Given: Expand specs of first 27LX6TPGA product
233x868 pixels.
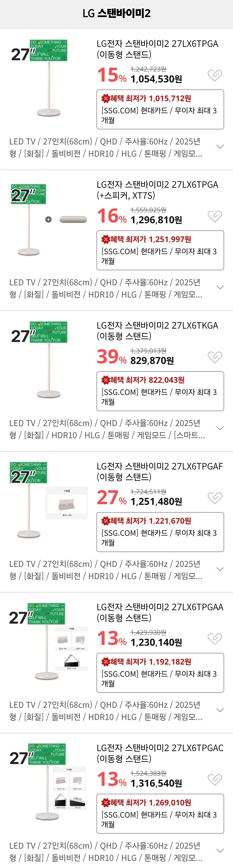Looking at the screenshot, I should point(220,147).
